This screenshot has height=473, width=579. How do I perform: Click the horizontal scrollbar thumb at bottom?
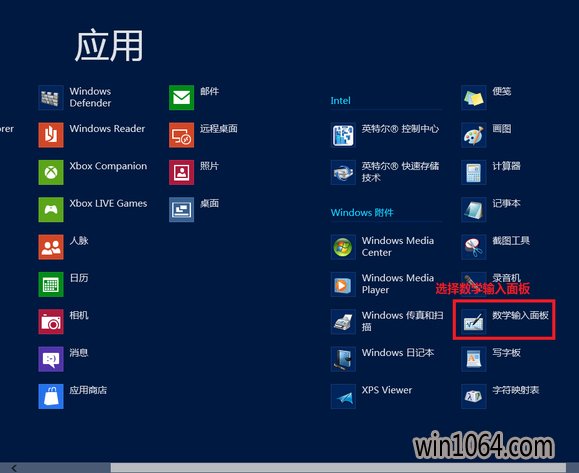[338, 468]
